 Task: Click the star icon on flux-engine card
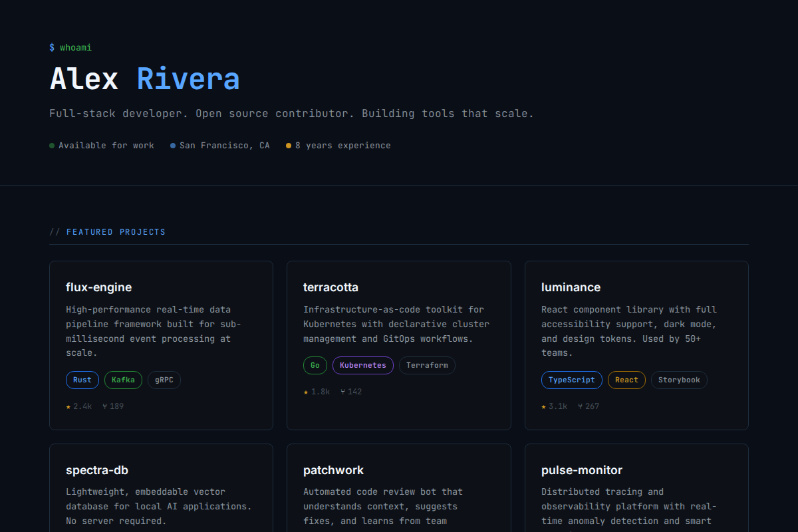(68, 406)
